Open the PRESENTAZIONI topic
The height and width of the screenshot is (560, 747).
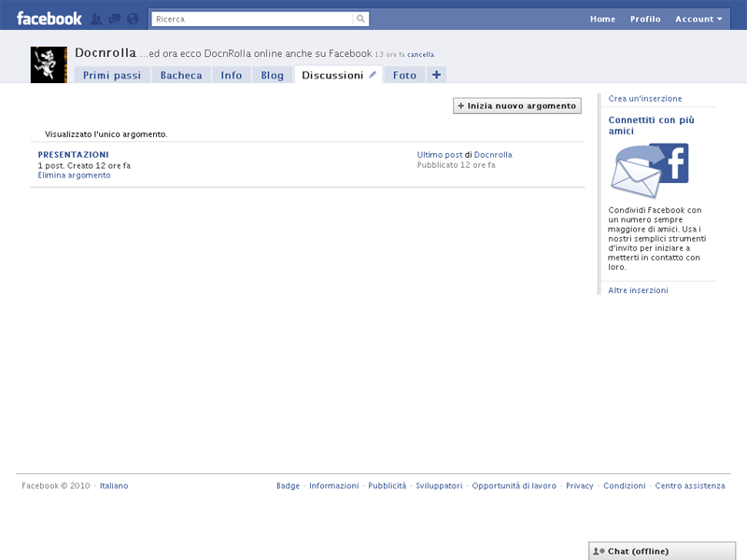click(74, 155)
